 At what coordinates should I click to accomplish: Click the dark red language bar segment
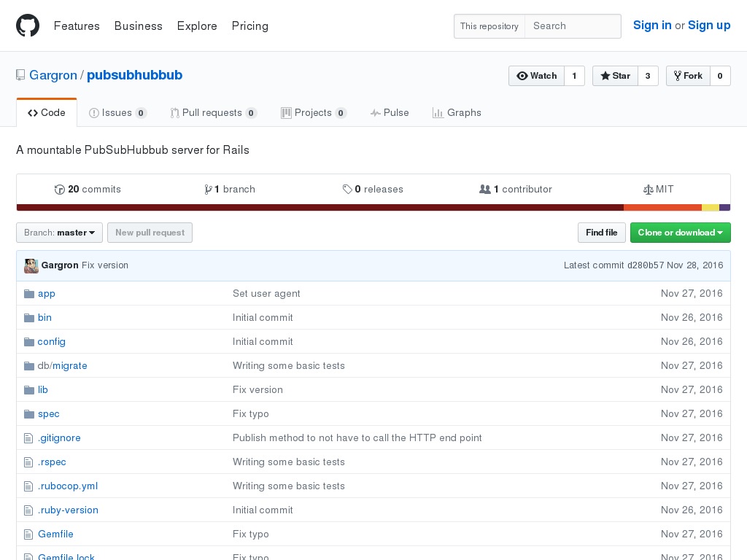click(320, 208)
